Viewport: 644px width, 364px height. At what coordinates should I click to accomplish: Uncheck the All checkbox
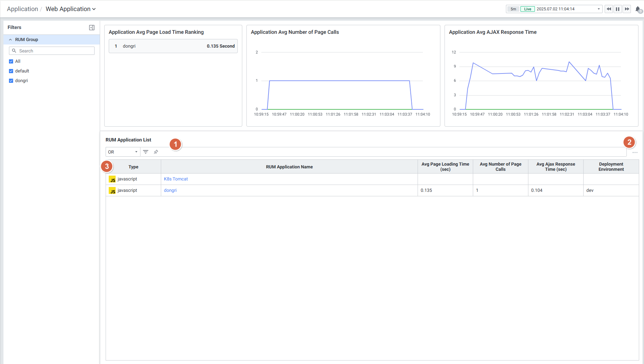(11, 61)
